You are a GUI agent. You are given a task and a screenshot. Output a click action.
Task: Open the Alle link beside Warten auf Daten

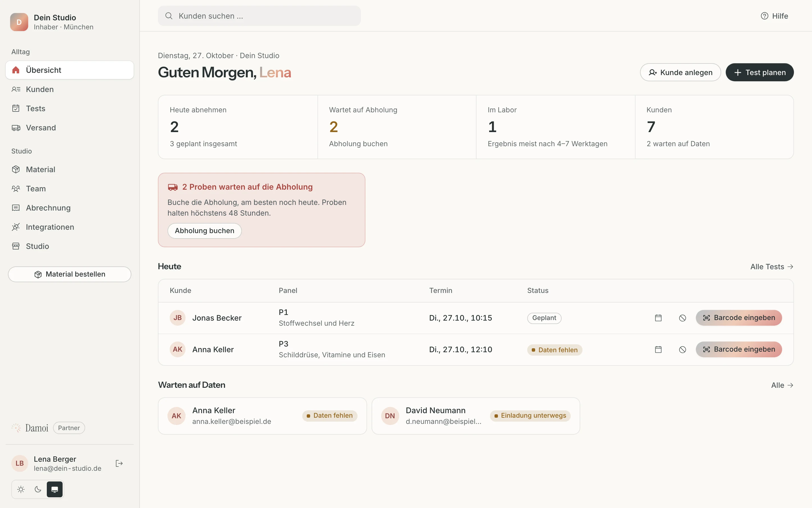tap(782, 385)
